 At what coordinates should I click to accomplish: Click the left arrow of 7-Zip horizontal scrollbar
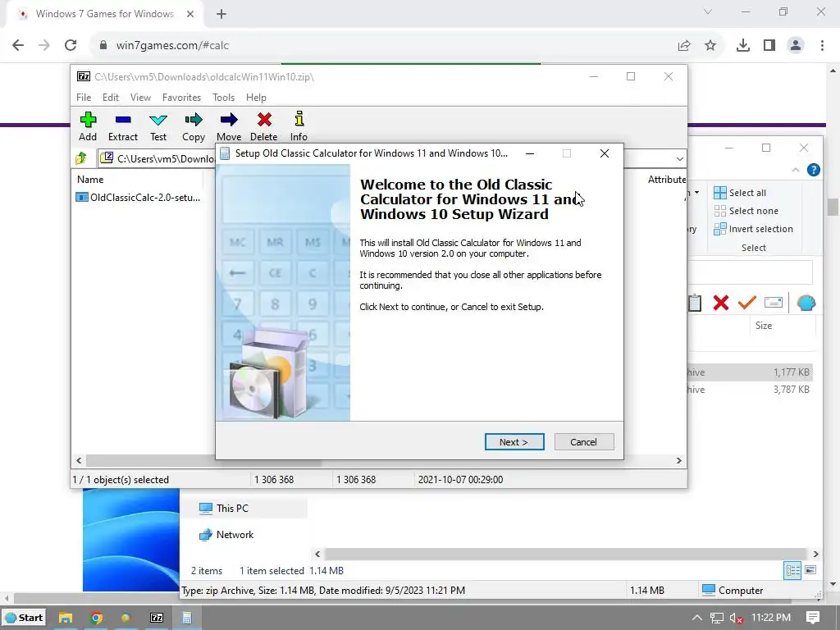(80, 460)
